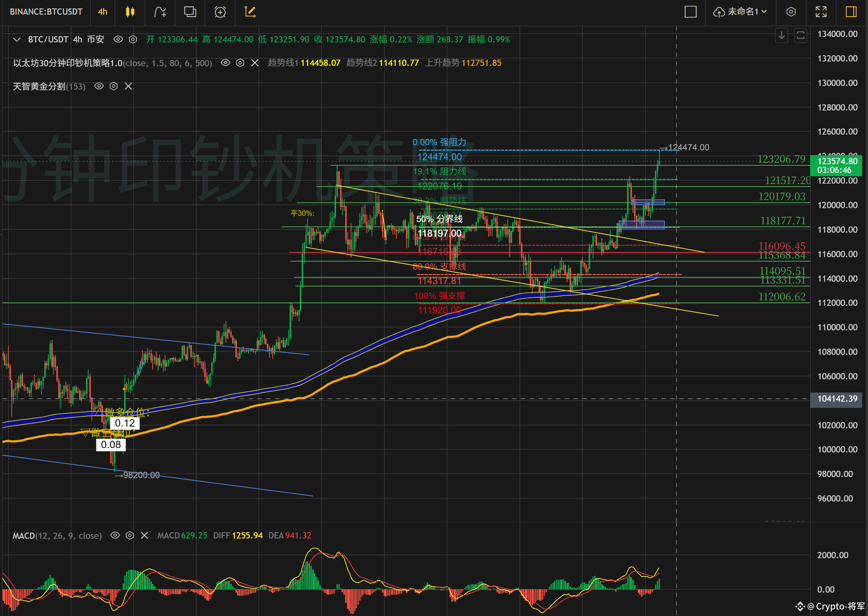Open MACD indicator settings
868x616 pixels.
tap(130, 535)
